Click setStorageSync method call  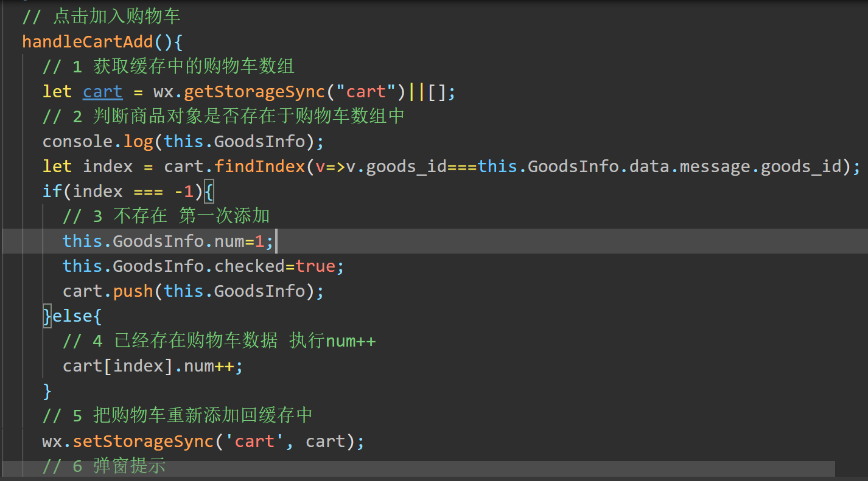pyautogui.click(x=143, y=441)
